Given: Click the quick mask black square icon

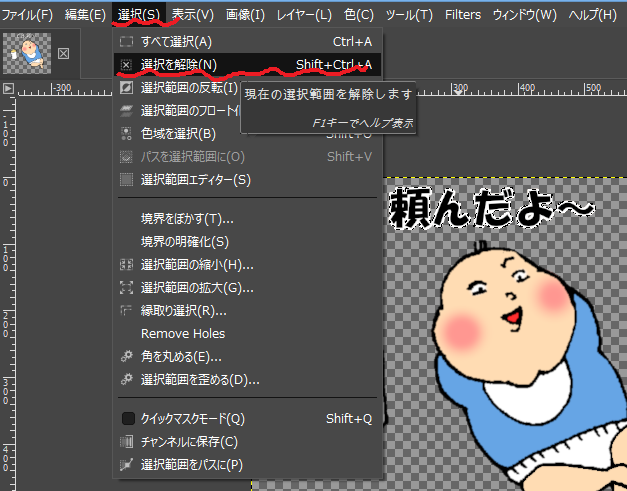Looking at the screenshot, I should point(128,419).
